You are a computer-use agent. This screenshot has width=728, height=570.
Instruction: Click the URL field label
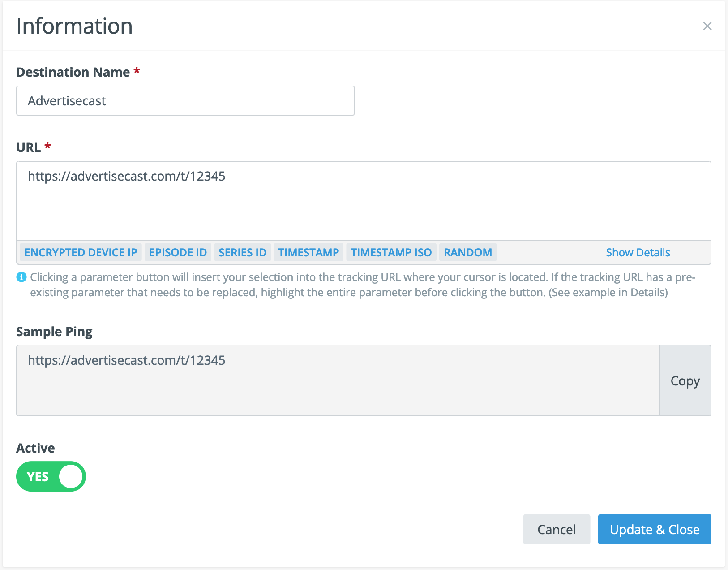(28, 147)
